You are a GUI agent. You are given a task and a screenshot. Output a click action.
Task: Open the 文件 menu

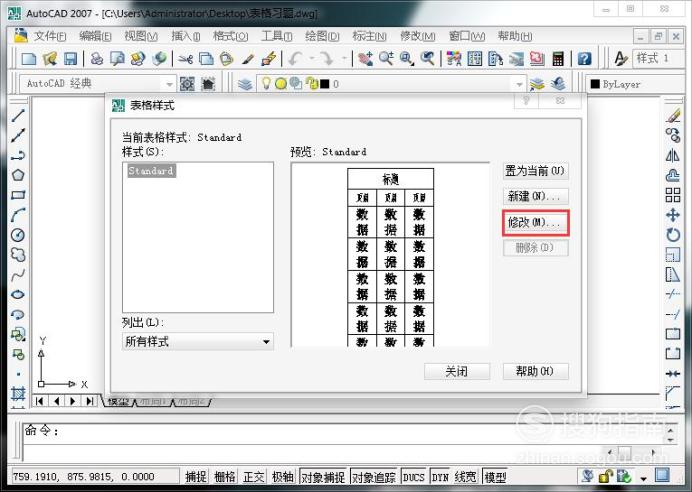(50, 36)
